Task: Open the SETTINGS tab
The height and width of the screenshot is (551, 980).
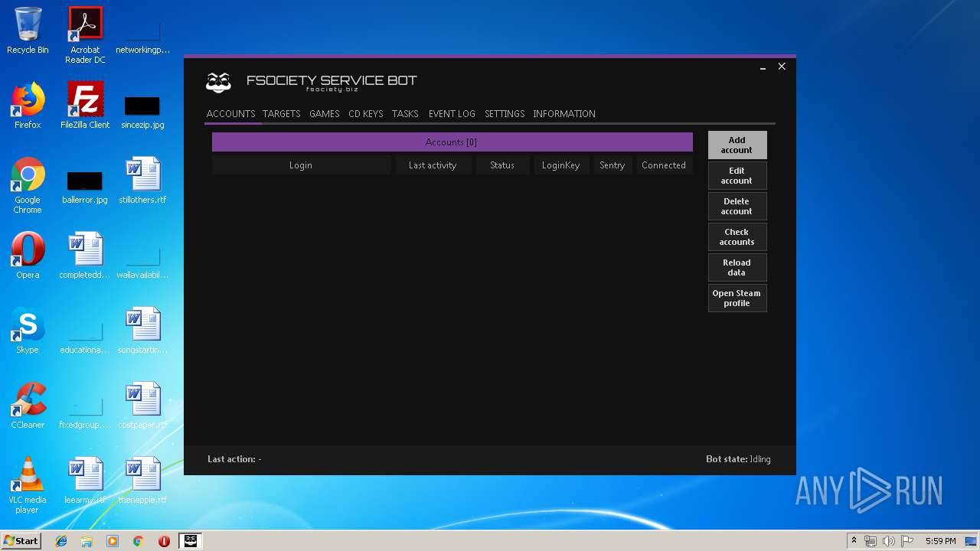Action: coord(505,114)
